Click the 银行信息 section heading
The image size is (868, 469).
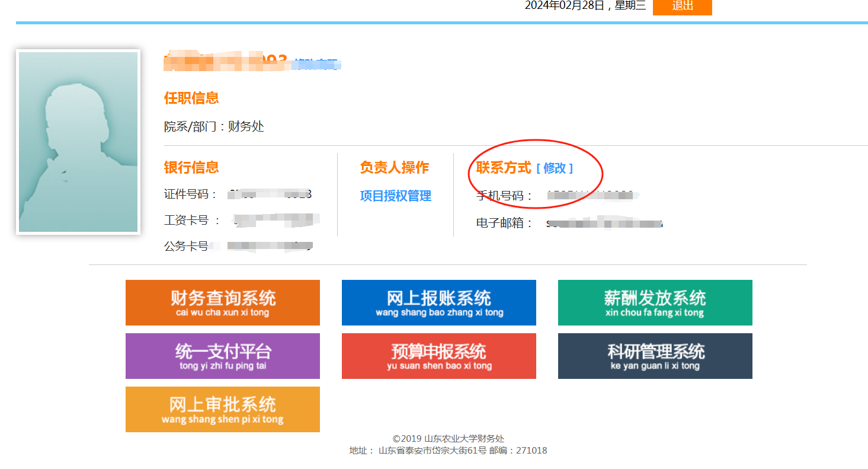point(191,167)
